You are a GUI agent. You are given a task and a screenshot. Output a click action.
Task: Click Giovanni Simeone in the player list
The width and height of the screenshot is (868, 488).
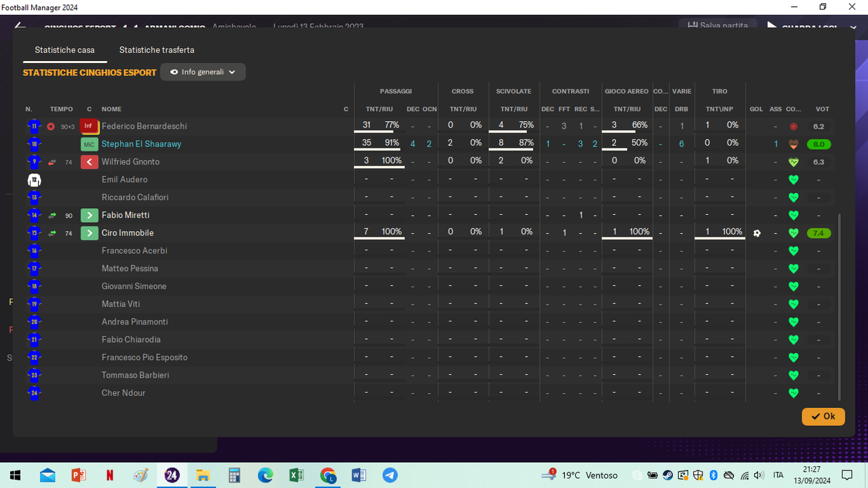point(134,287)
